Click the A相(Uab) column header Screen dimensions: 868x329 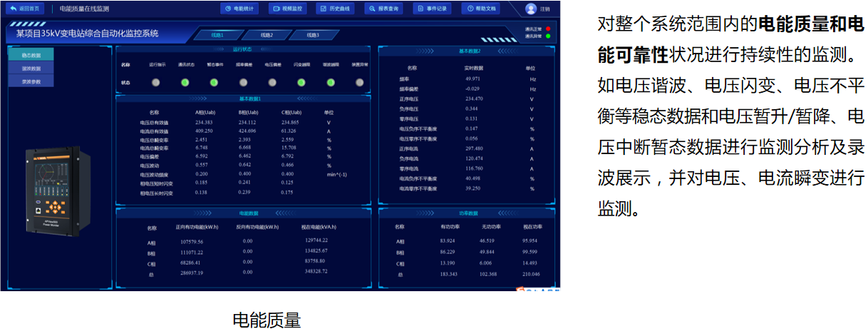(205, 112)
